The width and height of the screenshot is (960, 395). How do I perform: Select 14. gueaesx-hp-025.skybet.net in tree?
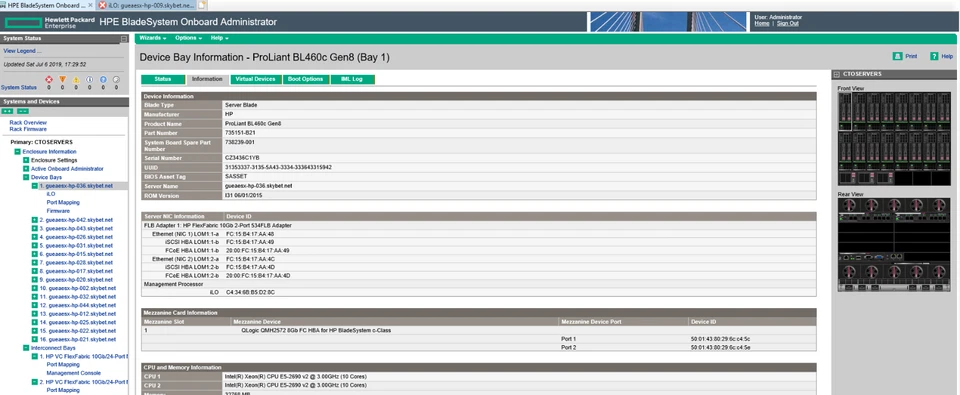coord(78,323)
